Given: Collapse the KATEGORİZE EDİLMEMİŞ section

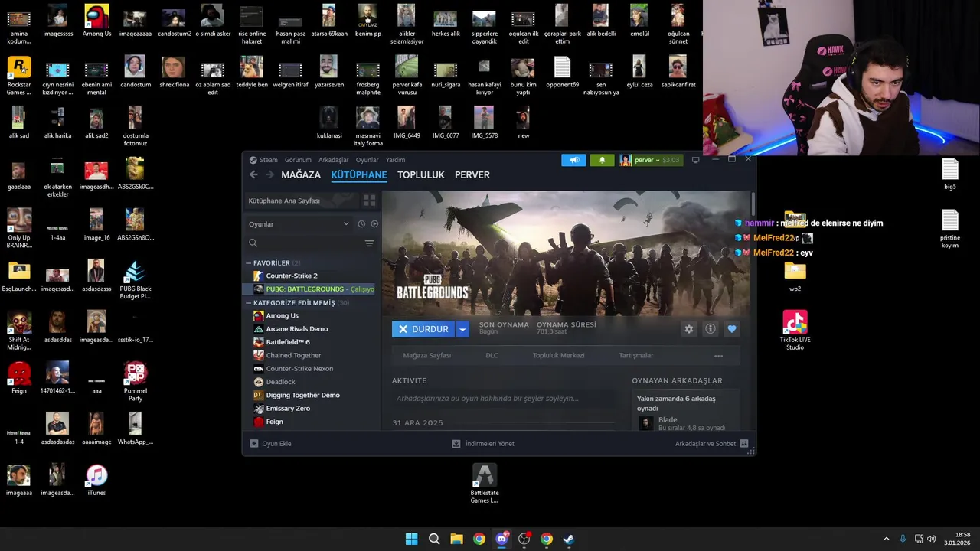Looking at the screenshot, I should (x=248, y=303).
